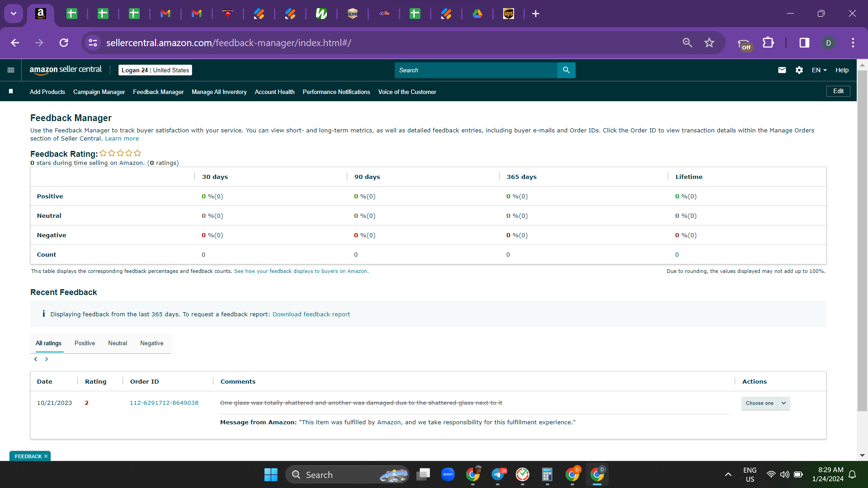
Task: Open the messages envelope icon
Action: tap(782, 70)
